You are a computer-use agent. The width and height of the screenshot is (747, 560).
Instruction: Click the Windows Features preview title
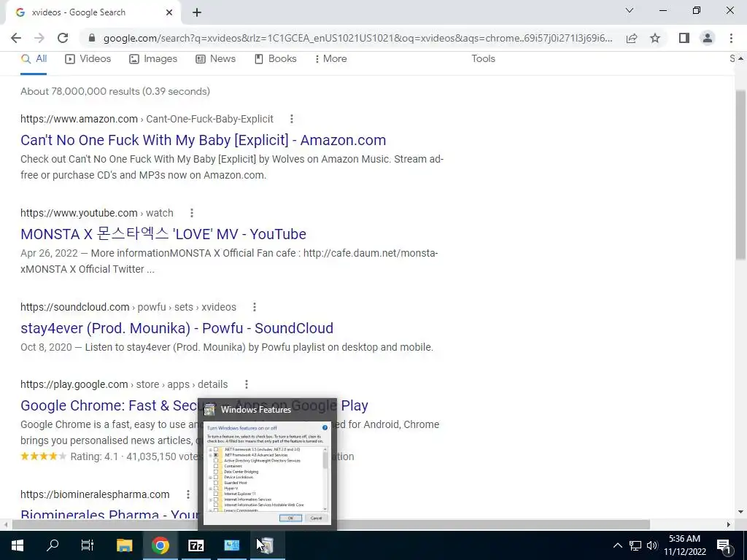(x=256, y=410)
